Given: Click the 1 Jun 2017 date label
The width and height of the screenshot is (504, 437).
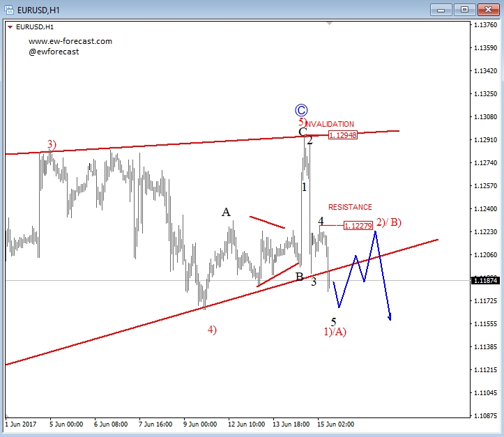Looking at the screenshot, I should tap(21, 424).
